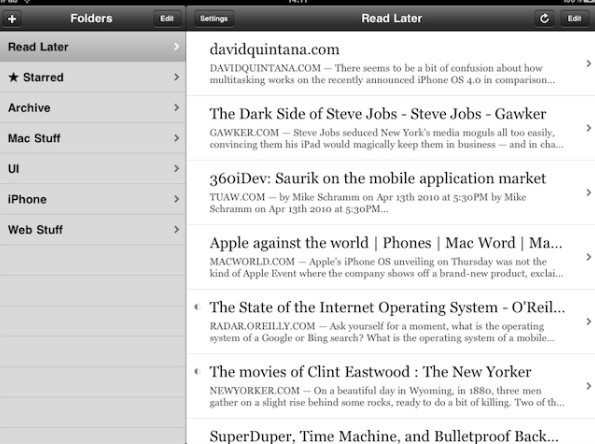Click the DAVIDQUINTANA.COM summary text
The height and width of the screenshot is (444, 595).
[x=382, y=74]
